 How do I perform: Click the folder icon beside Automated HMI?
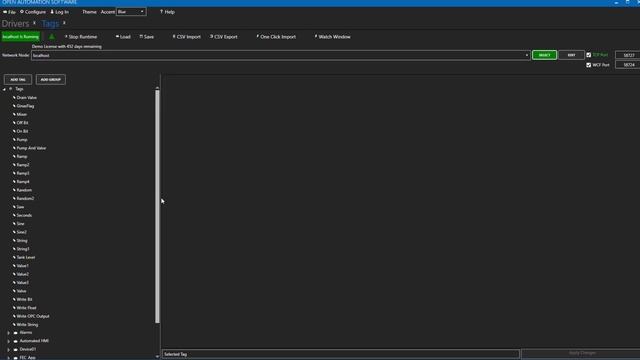click(16, 341)
